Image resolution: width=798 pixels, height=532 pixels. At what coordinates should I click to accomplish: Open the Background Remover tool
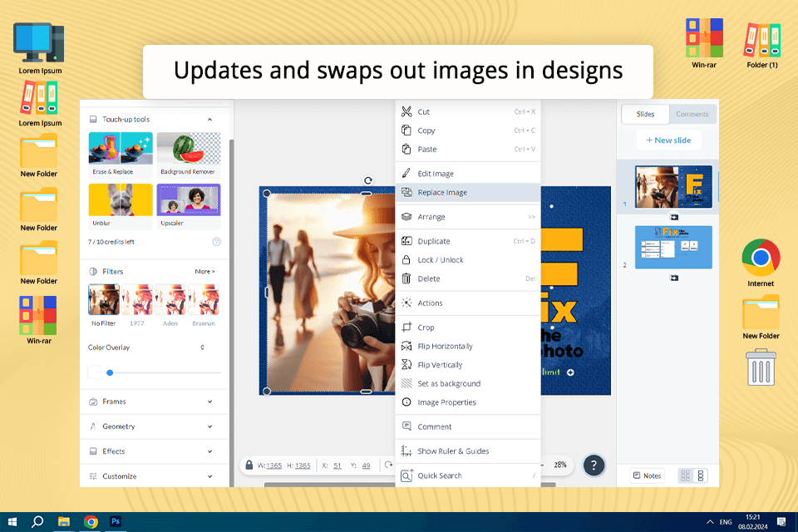189,155
